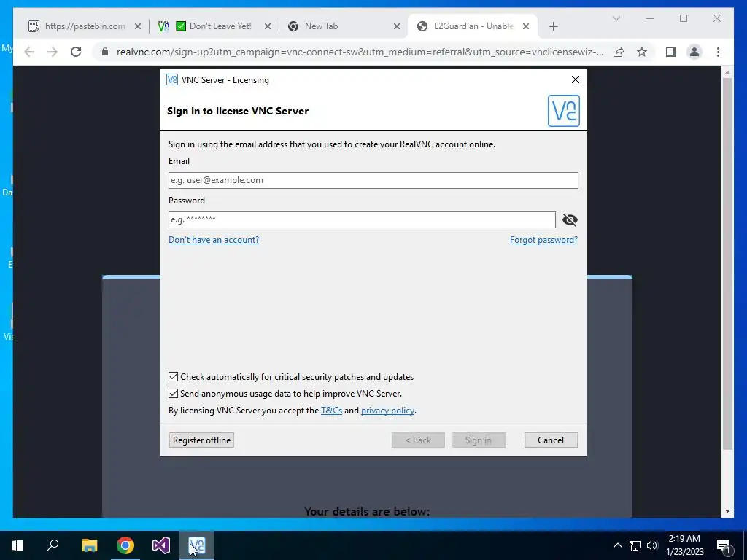Open Chrome three-dot menu
Screen dimensions: 747x560
tap(718, 52)
